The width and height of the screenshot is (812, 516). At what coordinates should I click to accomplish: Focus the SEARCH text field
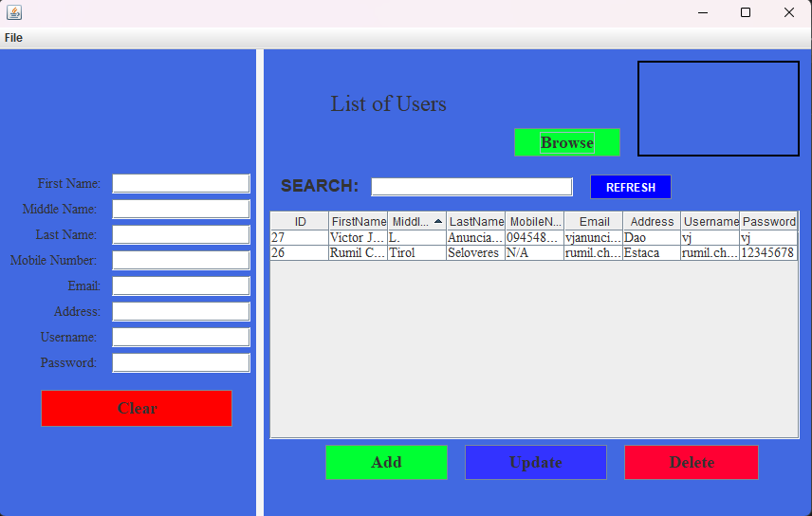pyautogui.click(x=471, y=187)
